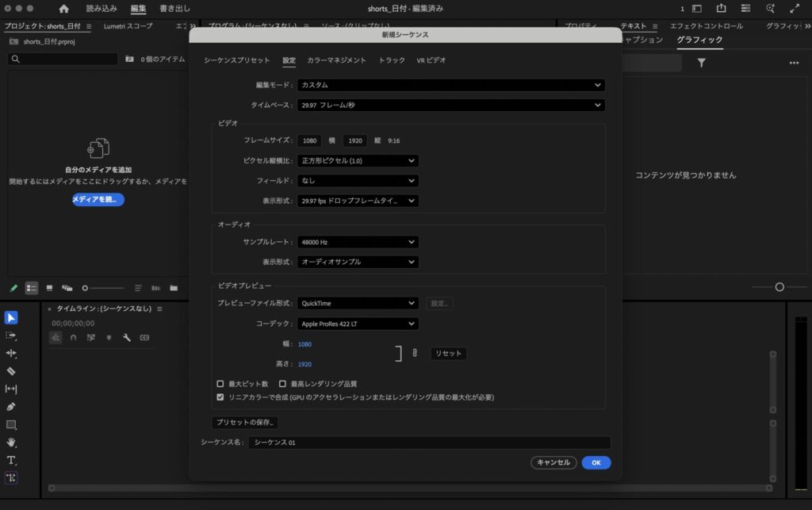Image resolution: width=812 pixels, height=510 pixels.
Task: Click the OK button
Action: (x=596, y=462)
